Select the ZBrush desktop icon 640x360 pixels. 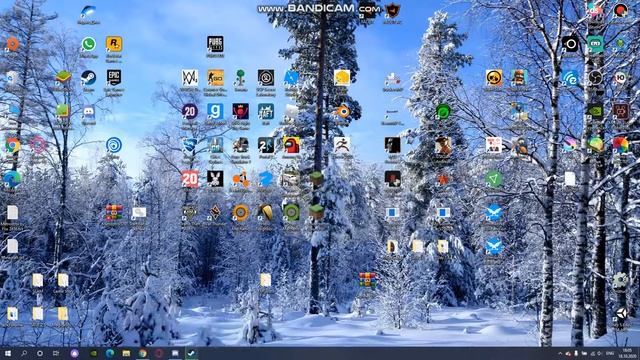pos(342,145)
